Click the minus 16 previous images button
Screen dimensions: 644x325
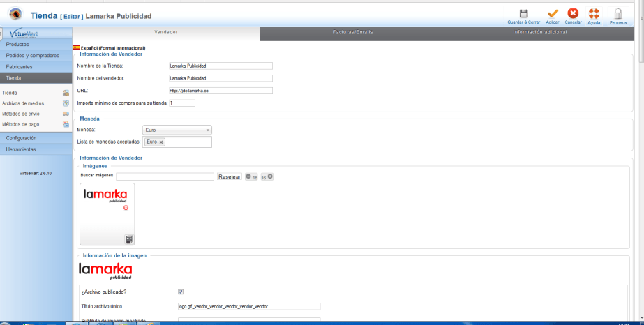click(251, 176)
